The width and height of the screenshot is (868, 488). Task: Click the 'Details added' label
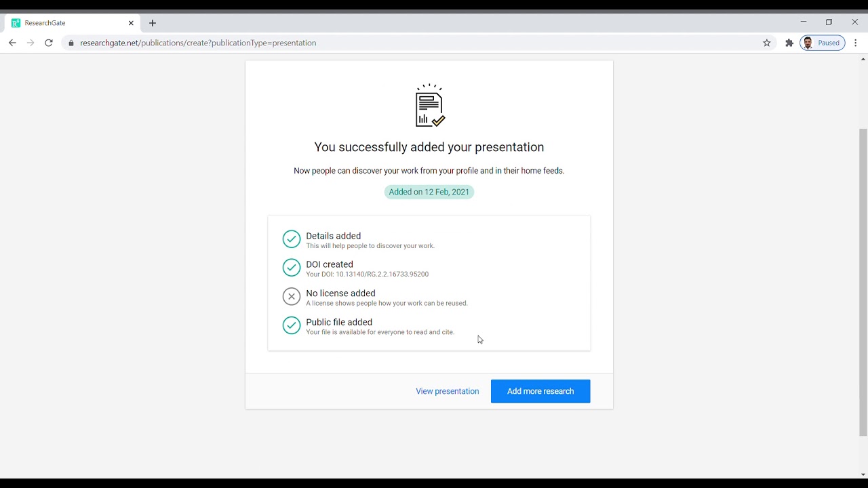[x=334, y=236]
